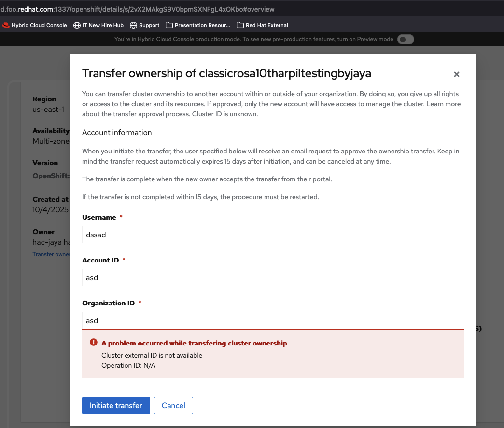Click the globe icon next to Support
This screenshot has width=504, height=428.
[x=134, y=25]
